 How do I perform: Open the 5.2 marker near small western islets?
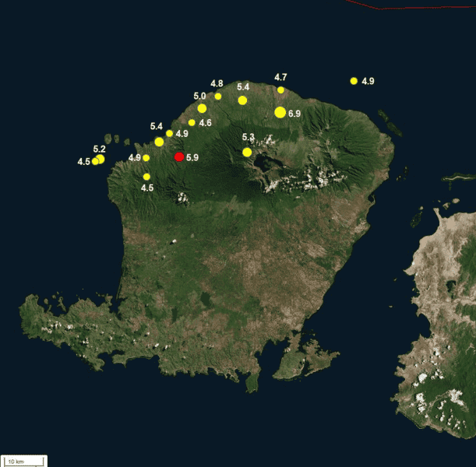click(x=100, y=159)
